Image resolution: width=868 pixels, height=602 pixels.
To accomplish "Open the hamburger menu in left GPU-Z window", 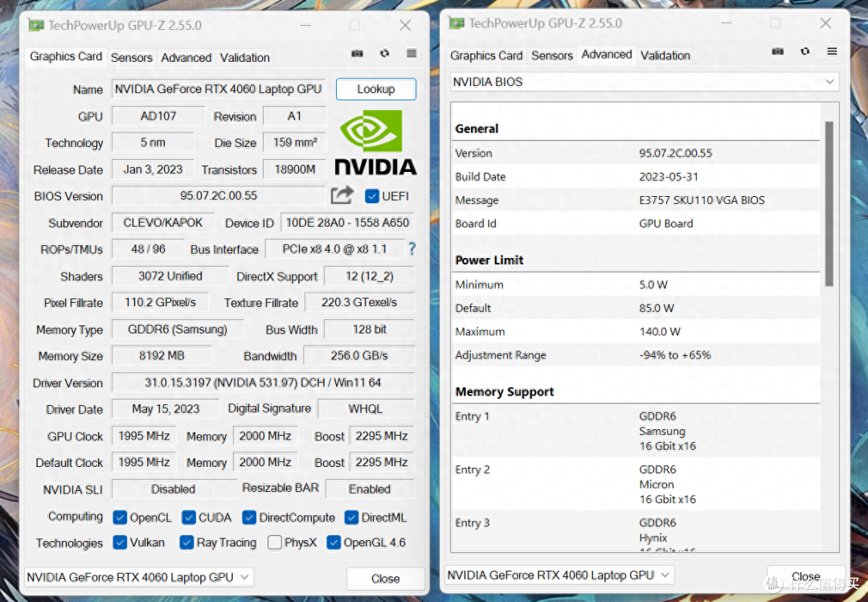I will [x=411, y=54].
